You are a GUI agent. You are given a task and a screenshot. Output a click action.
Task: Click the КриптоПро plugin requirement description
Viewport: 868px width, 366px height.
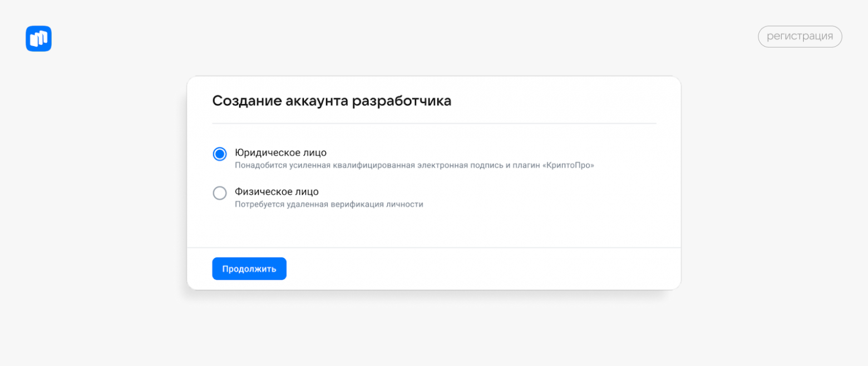[x=415, y=165]
